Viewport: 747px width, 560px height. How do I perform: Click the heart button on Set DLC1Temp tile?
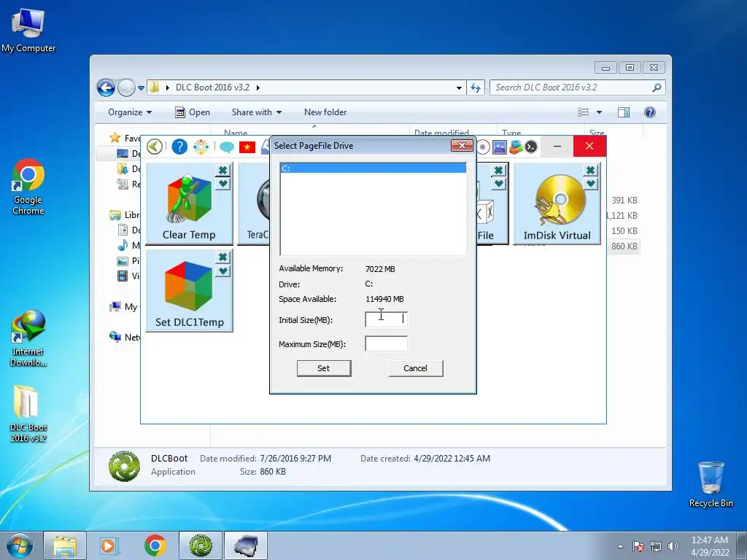click(222, 271)
